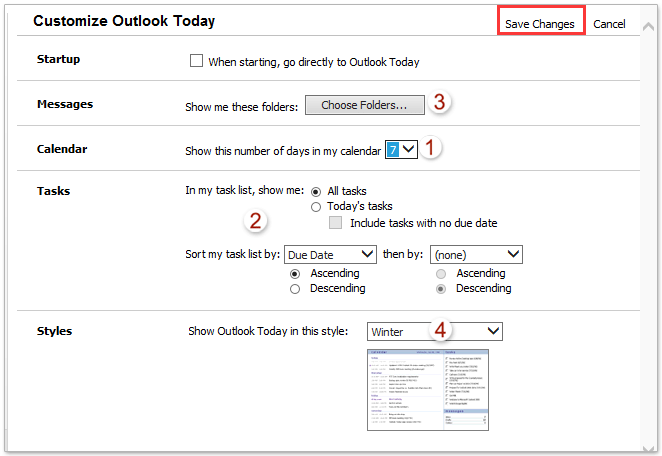This screenshot has height=456, width=662.
Task: Click the Calendar section label
Action: [x=62, y=149]
